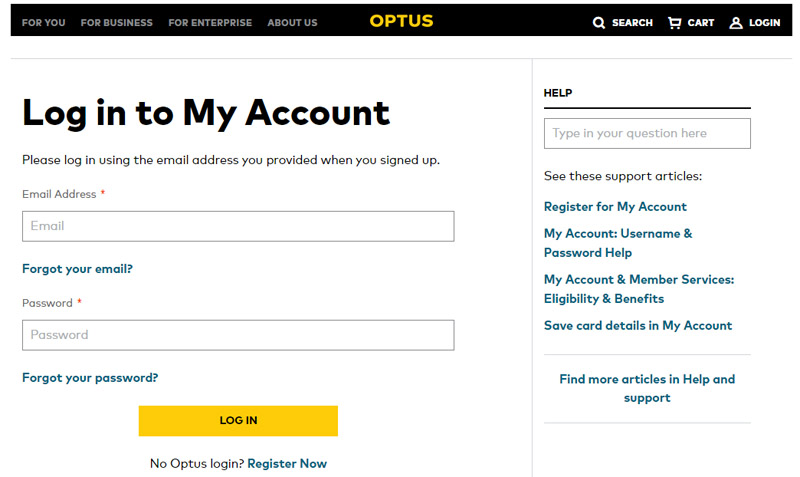800x477 pixels.
Task: Open the About Us menu
Action: pos(292,22)
